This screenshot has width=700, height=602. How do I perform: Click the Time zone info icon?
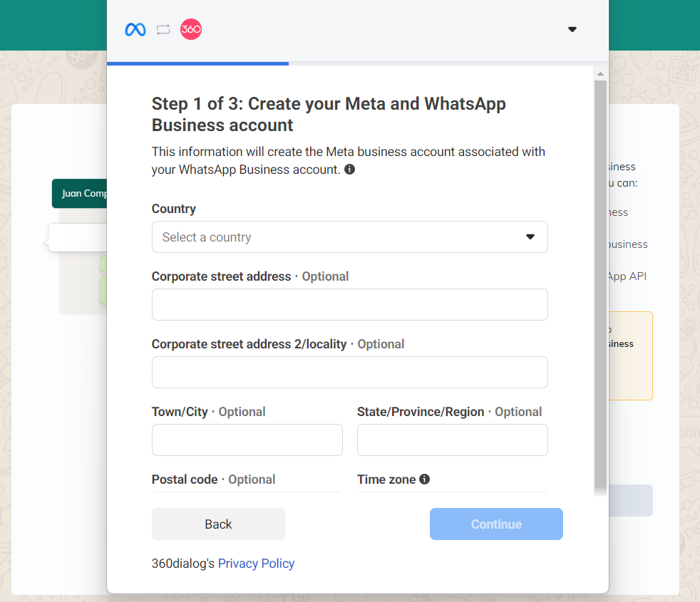(425, 479)
